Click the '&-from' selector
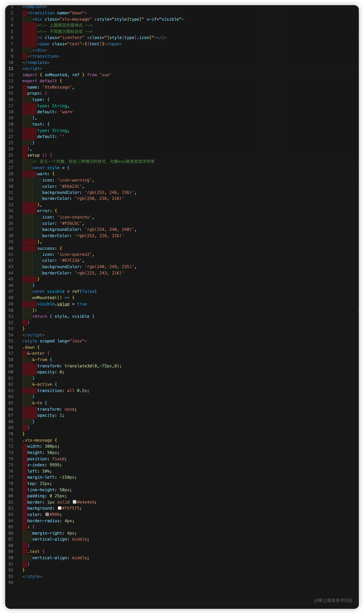Screen dimensions: 364x614 tap(40, 360)
